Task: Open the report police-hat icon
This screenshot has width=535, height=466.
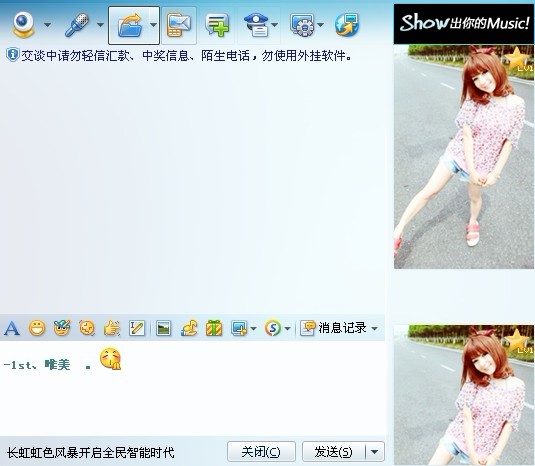Action: (257, 25)
